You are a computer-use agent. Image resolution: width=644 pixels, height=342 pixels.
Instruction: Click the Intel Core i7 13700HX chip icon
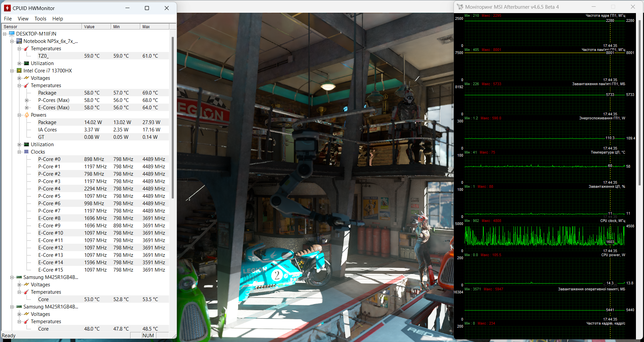click(x=19, y=71)
